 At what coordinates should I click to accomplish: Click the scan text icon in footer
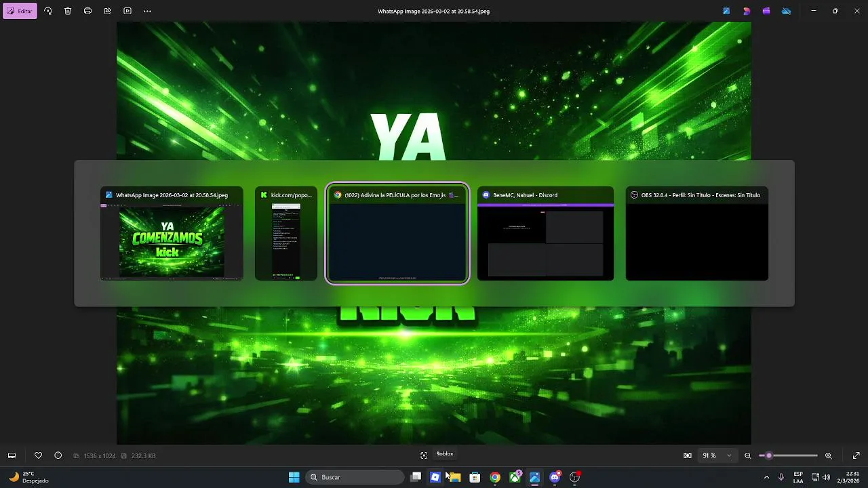(424, 455)
